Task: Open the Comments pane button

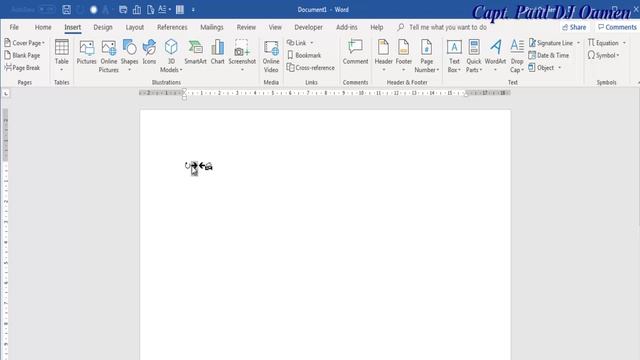Action: pyautogui.click(x=617, y=27)
